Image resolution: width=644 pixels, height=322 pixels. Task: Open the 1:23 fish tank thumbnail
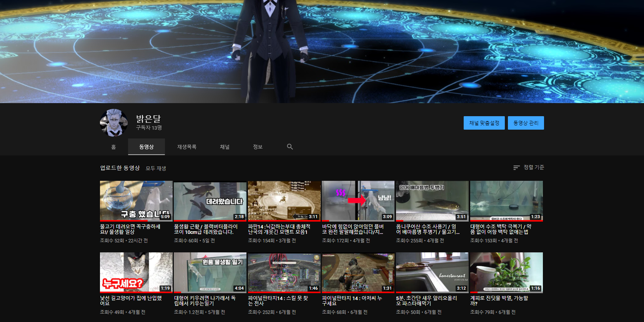(506, 201)
